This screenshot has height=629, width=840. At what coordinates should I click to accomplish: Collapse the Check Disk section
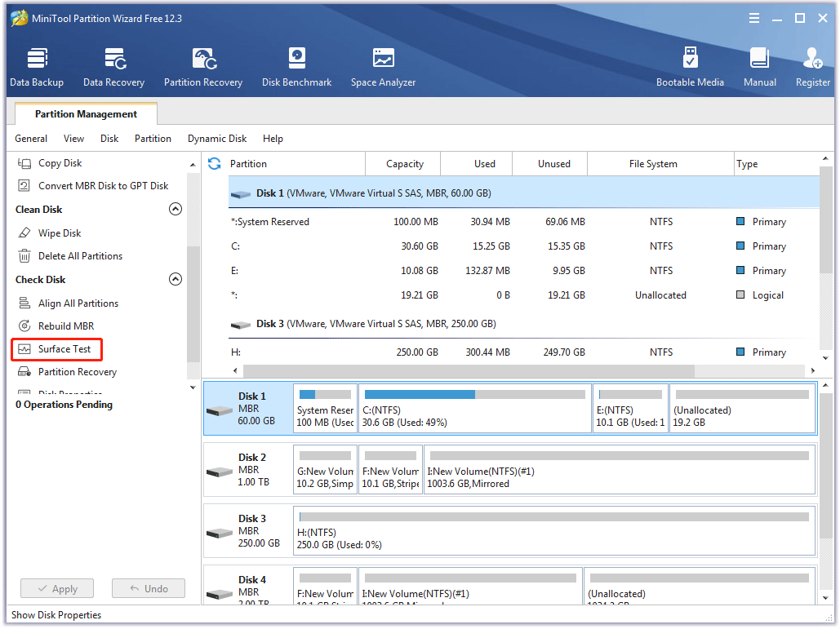[176, 279]
